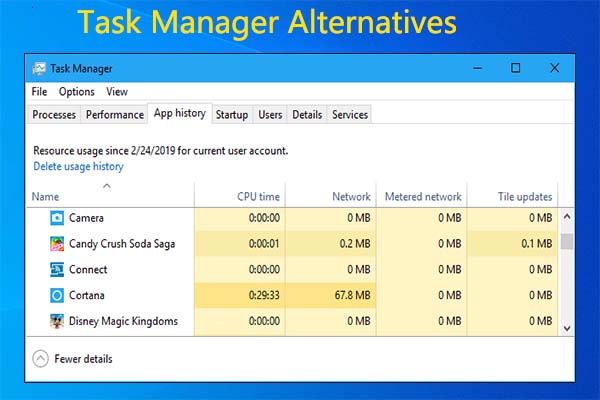Open the File menu

(39, 92)
